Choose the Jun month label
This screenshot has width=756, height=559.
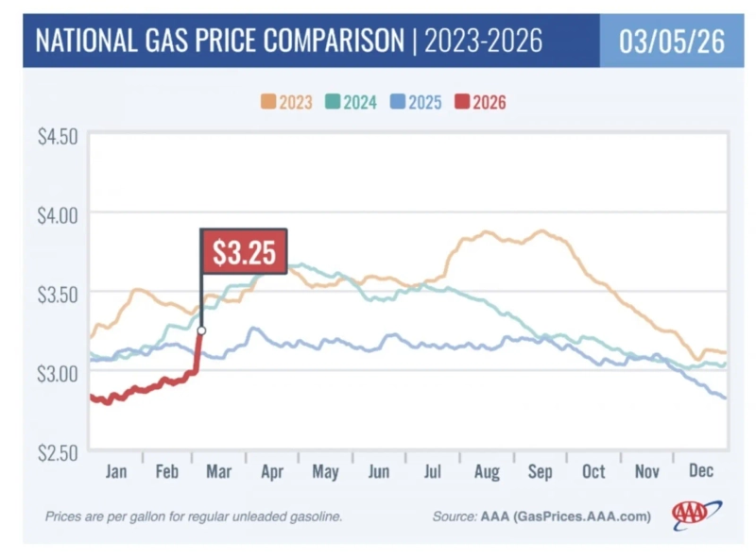click(x=380, y=471)
